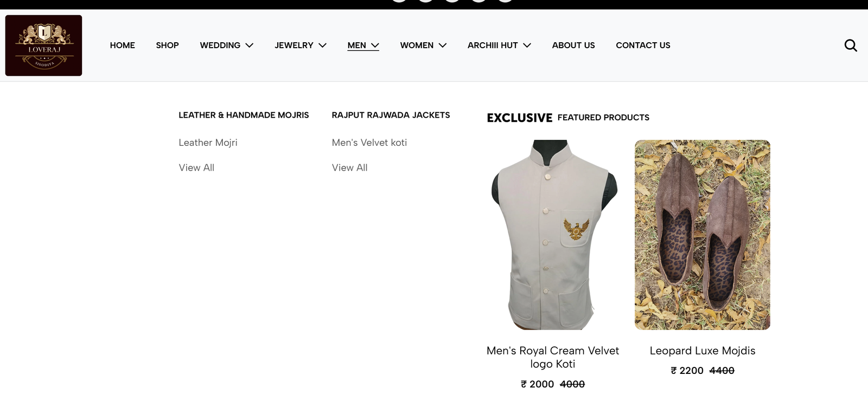Image resolution: width=868 pixels, height=414 pixels.
Task: Click the Loveraj Sisodiya logo
Action: (x=43, y=46)
